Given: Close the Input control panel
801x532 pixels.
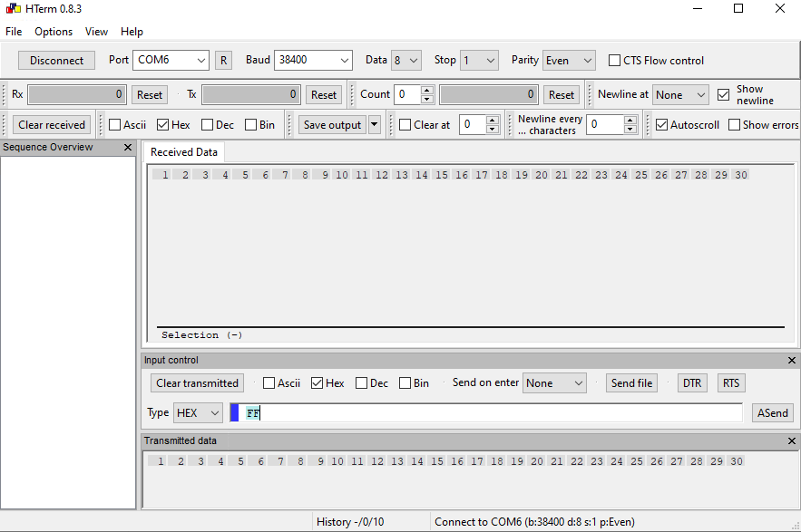Looking at the screenshot, I should pos(792,361).
